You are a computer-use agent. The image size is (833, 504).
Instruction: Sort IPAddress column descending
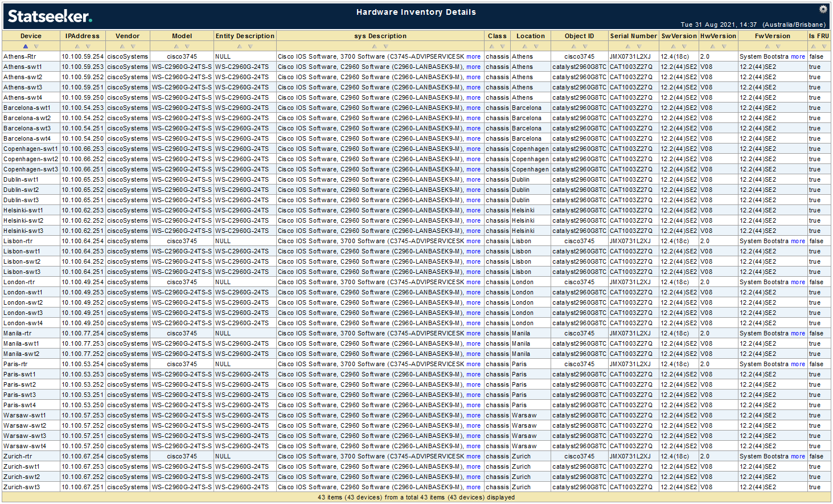[88, 47]
